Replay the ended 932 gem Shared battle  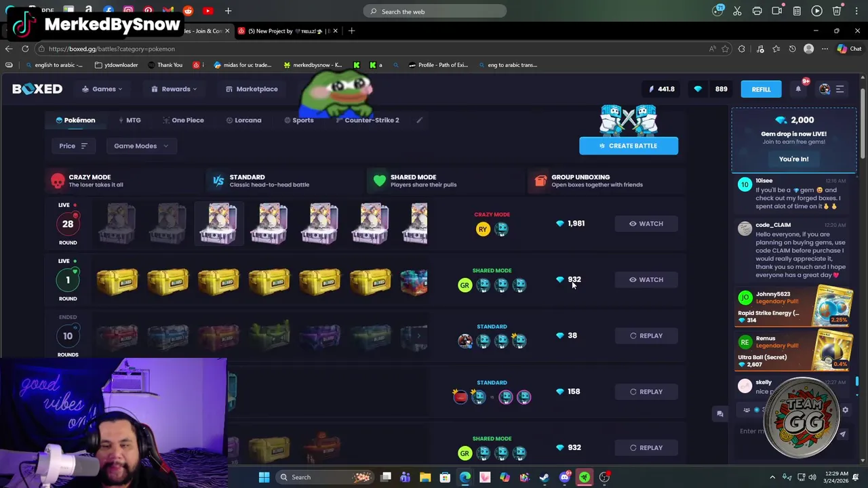pyautogui.click(x=646, y=447)
